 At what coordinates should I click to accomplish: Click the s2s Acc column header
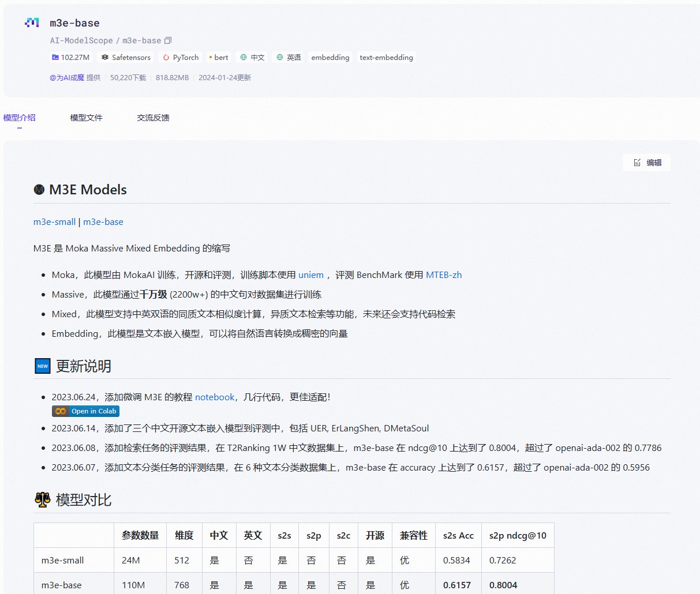458,536
